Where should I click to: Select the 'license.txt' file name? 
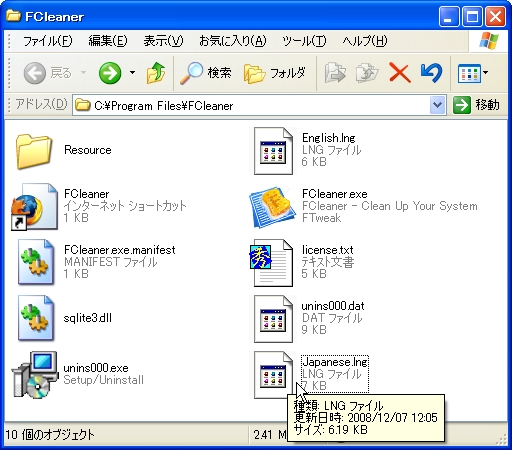327,250
